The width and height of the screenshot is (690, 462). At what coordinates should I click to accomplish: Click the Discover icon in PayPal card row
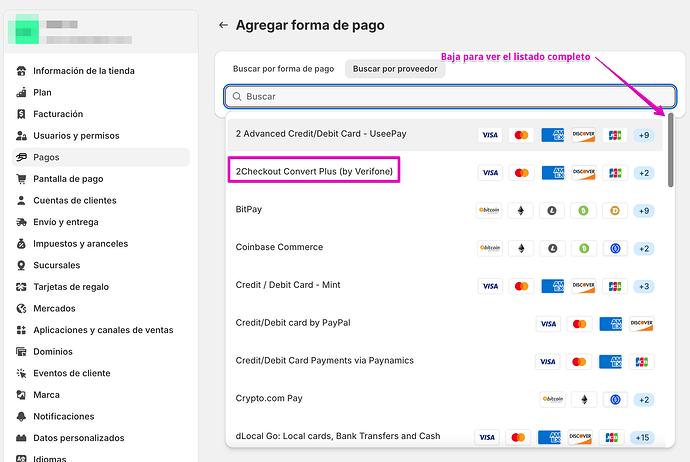[642, 324]
